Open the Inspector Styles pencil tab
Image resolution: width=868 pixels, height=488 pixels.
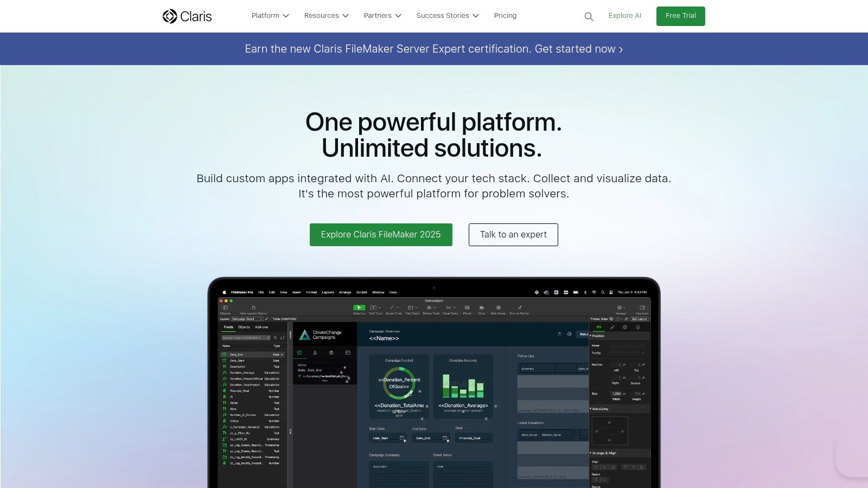[x=612, y=328]
